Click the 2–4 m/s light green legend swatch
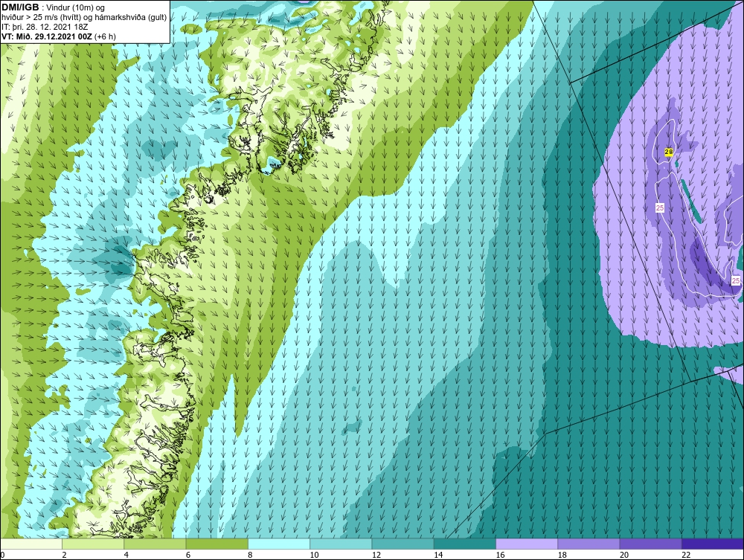The width and height of the screenshot is (744, 560). (x=93, y=544)
